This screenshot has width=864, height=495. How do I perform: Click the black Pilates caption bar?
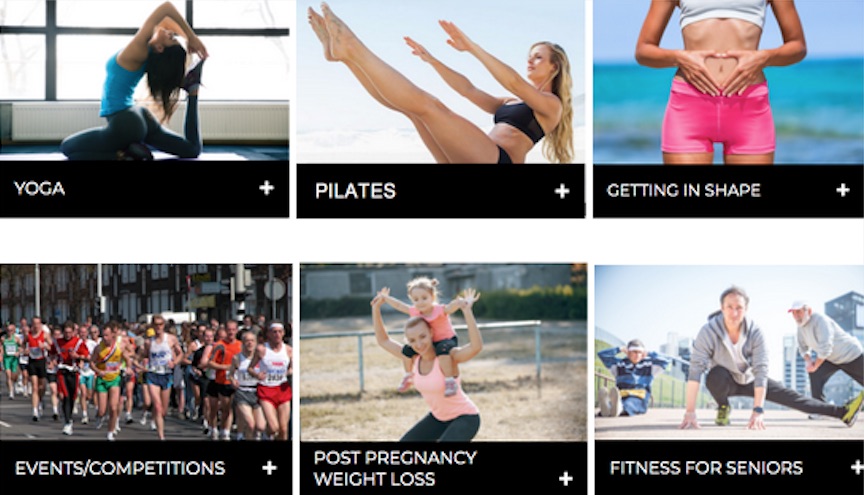coord(440,191)
